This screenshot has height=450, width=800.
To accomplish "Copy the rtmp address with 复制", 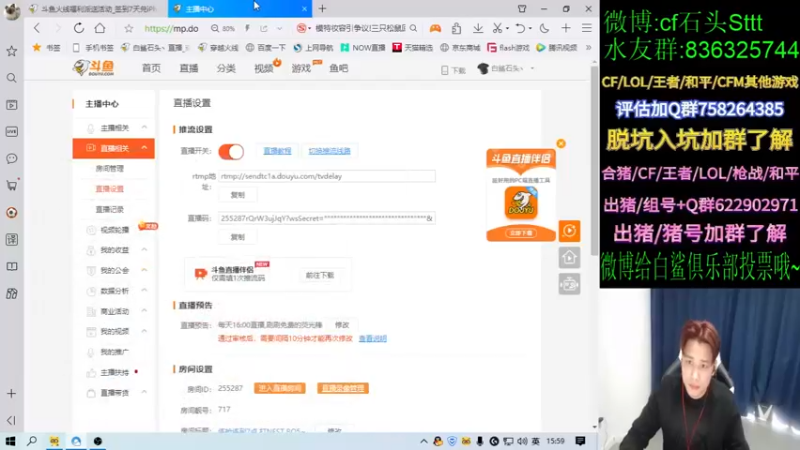I will pyautogui.click(x=238, y=195).
